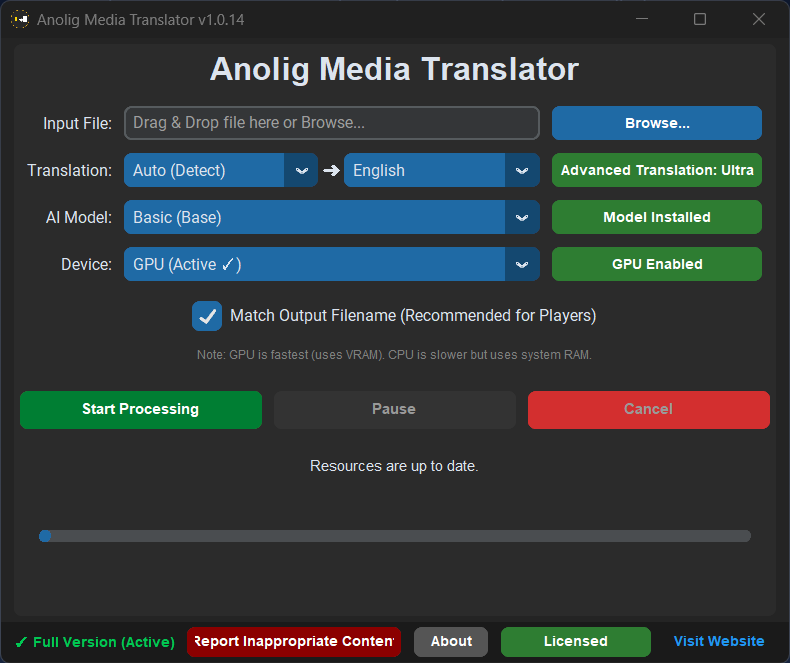Screen dimensions: 790x663
Task: Click 'Match Output Filename (Recommended for Players)' label
Action: [413, 316]
